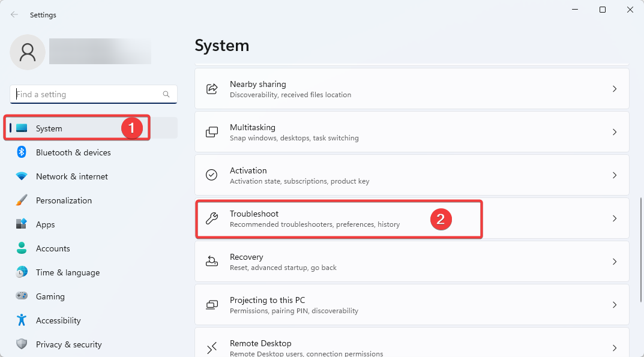This screenshot has width=644, height=357.
Task: Click the Multitasking windows icon
Action: (211, 132)
